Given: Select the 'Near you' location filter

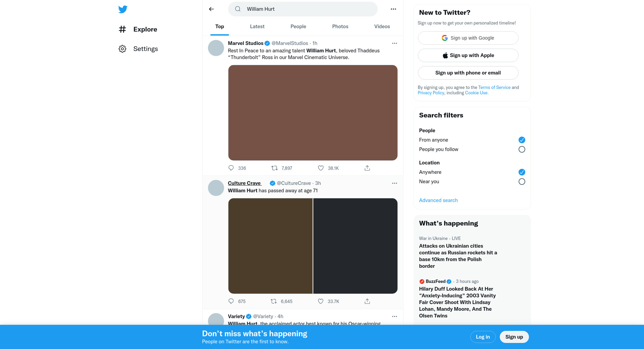Looking at the screenshot, I should coord(522,182).
